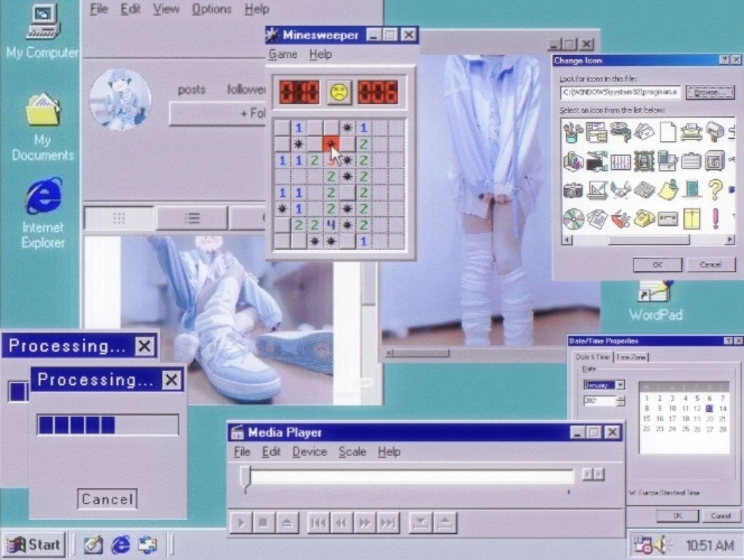Screen dimensions: 744x560
Task: Select day 14 in the calendar
Action: pyautogui.click(x=723, y=408)
